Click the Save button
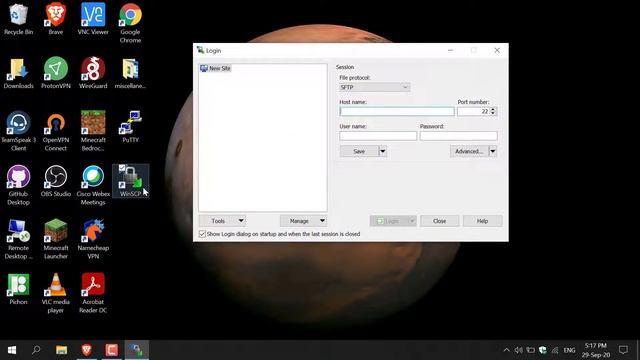This screenshot has width=640, height=360. pyautogui.click(x=359, y=151)
